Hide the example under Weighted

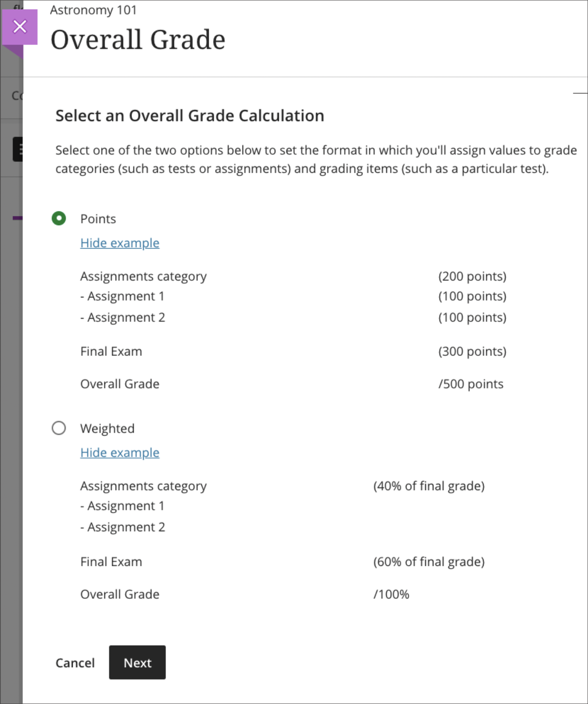(120, 452)
